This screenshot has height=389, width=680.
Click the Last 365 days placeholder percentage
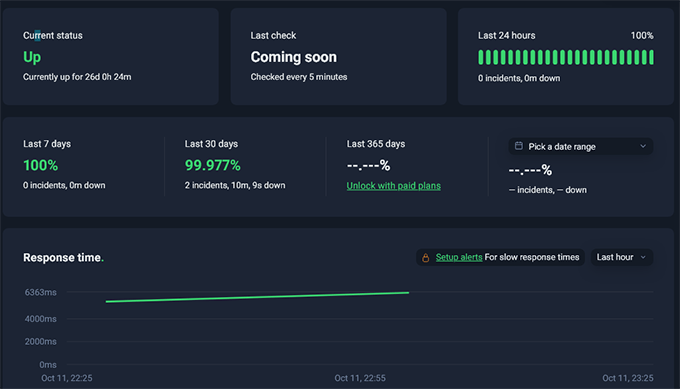368,165
